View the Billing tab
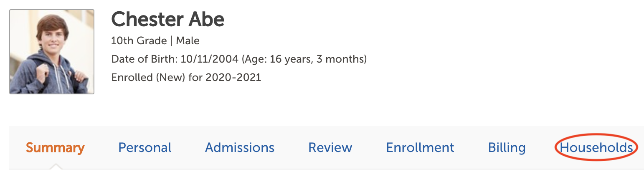Image resolution: width=644 pixels, height=177 pixels. [507, 147]
